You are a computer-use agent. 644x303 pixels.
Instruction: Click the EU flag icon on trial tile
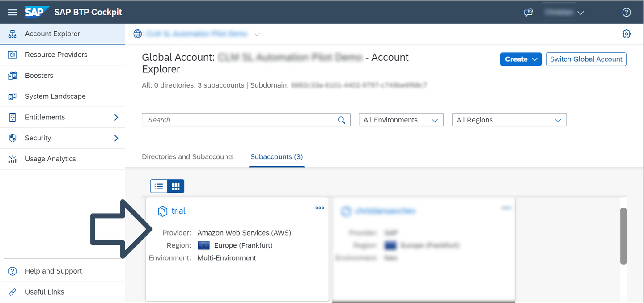pos(203,245)
